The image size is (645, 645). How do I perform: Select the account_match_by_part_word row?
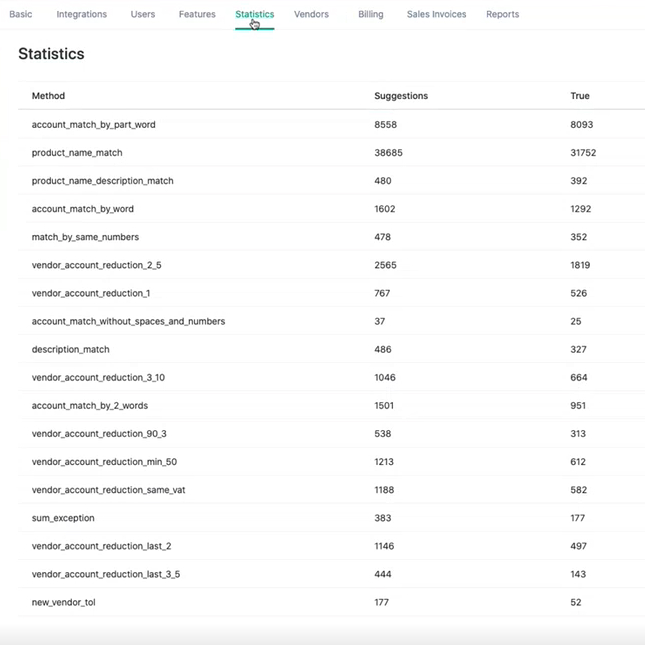(x=94, y=125)
